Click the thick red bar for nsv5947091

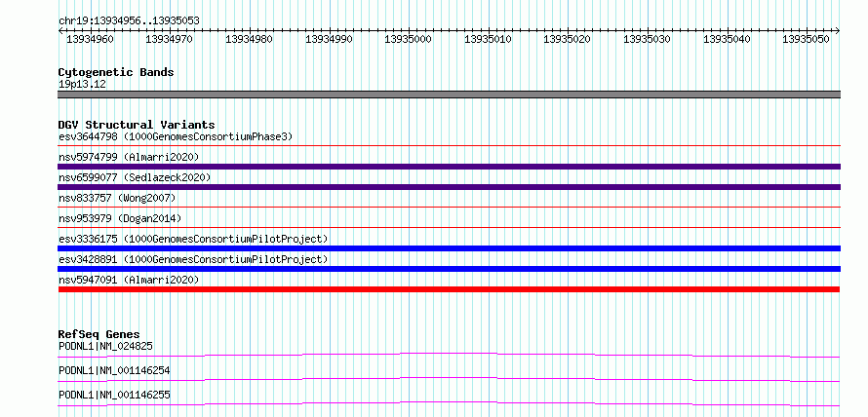tap(449, 289)
